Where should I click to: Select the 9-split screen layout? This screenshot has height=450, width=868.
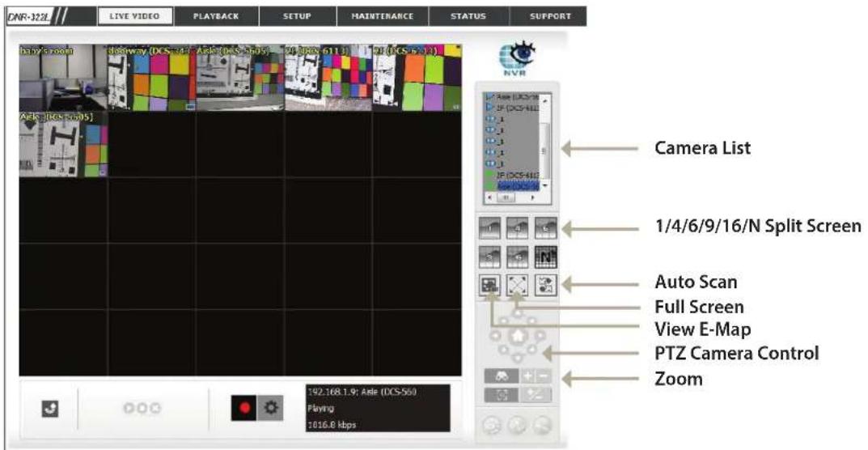[x=490, y=256]
